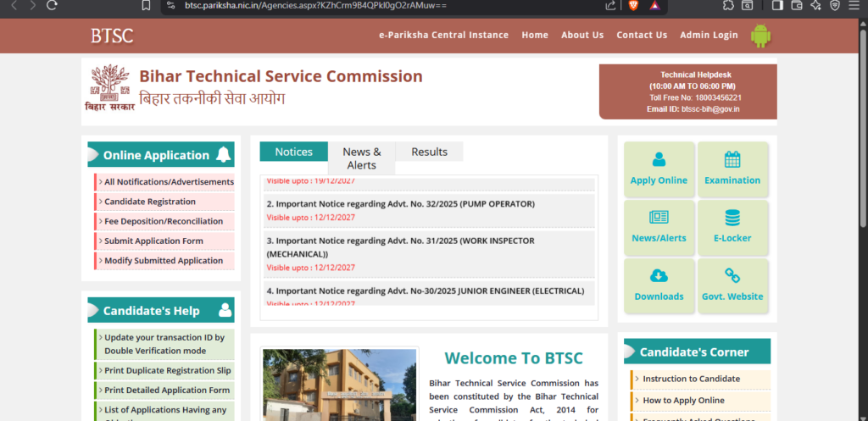Go to Home in top navigation
868x421 pixels.
tap(535, 35)
